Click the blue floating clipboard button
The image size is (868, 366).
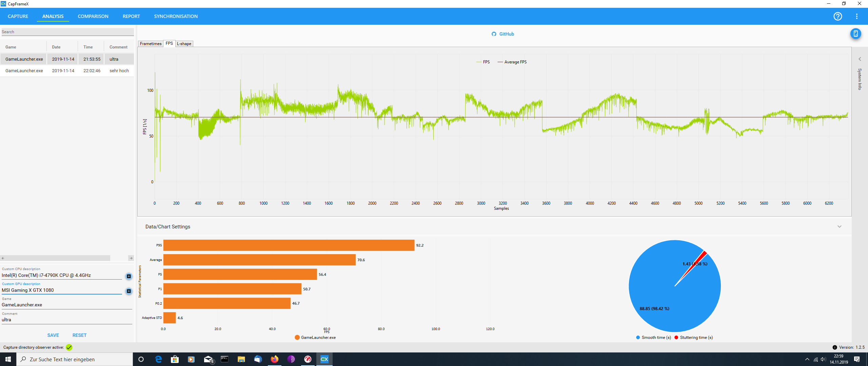[x=855, y=34]
